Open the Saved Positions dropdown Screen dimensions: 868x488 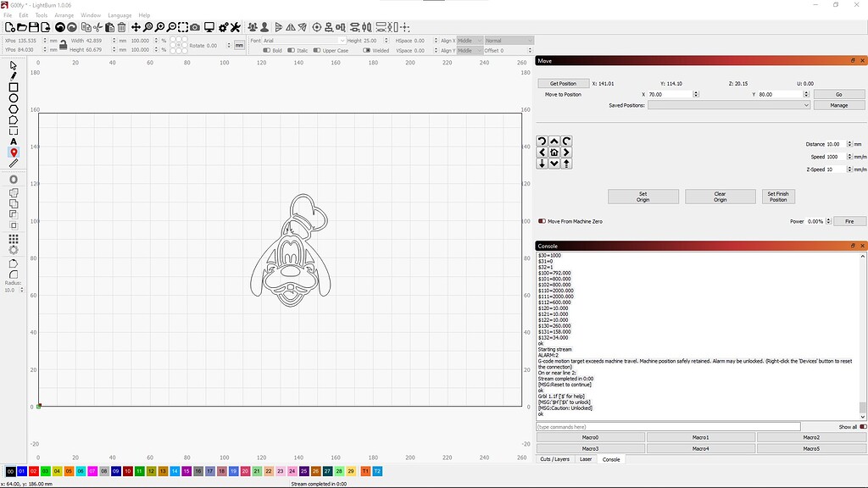729,105
